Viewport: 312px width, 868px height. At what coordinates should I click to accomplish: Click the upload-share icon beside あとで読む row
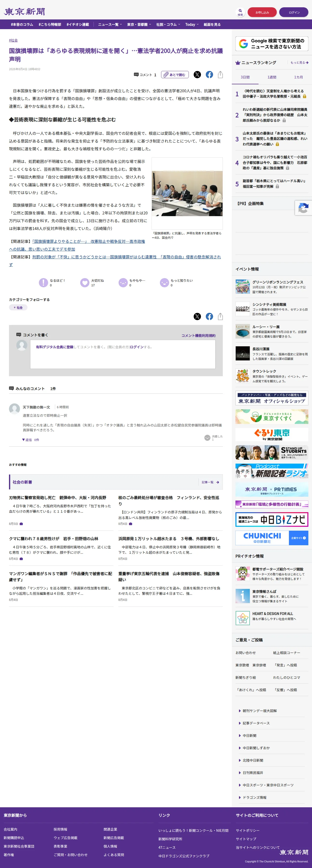[220, 75]
